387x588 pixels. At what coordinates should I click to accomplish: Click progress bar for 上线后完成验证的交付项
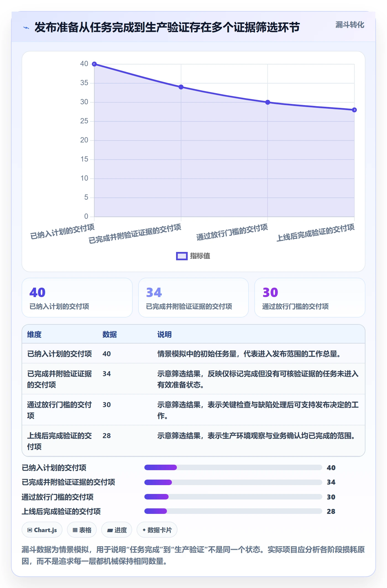click(x=233, y=511)
